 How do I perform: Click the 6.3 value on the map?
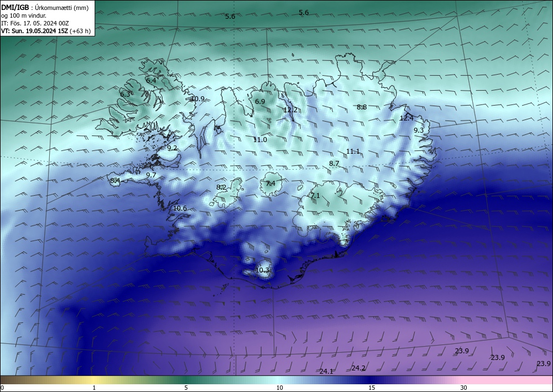click(125, 94)
